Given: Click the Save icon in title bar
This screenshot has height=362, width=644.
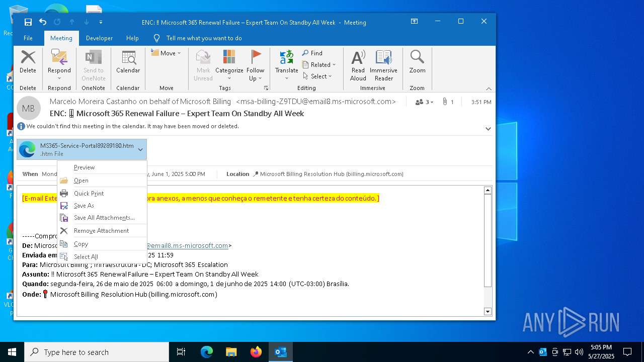Looking at the screenshot, I should click(x=28, y=22).
